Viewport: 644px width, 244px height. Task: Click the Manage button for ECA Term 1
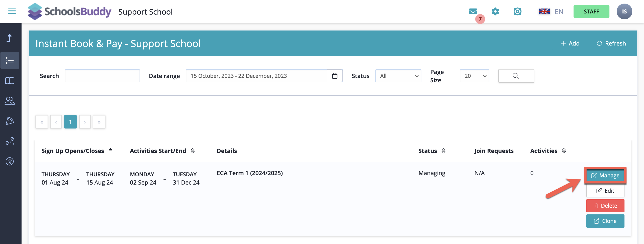tap(605, 176)
